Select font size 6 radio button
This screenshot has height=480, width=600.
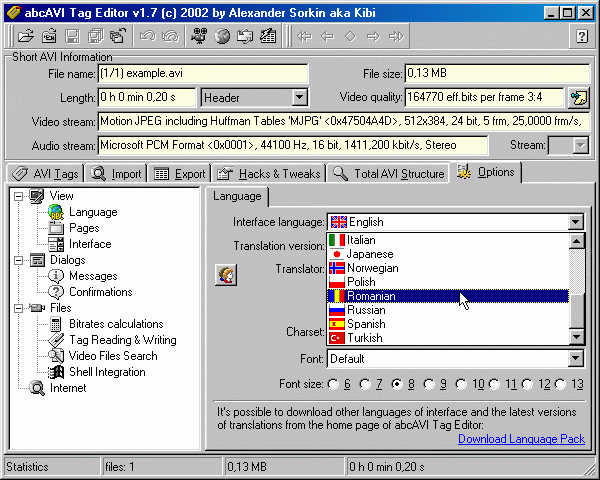pyautogui.click(x=333, y=384)
